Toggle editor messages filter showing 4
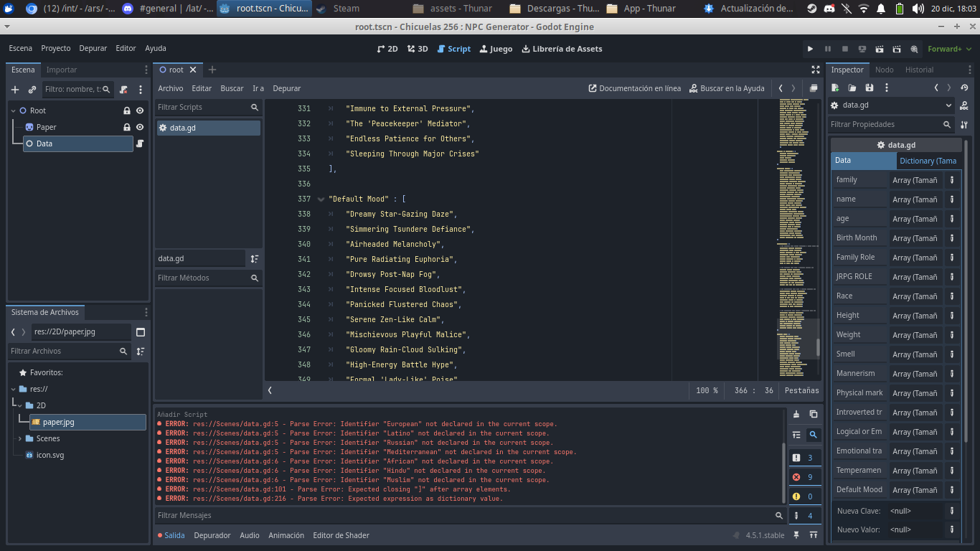 805,516
